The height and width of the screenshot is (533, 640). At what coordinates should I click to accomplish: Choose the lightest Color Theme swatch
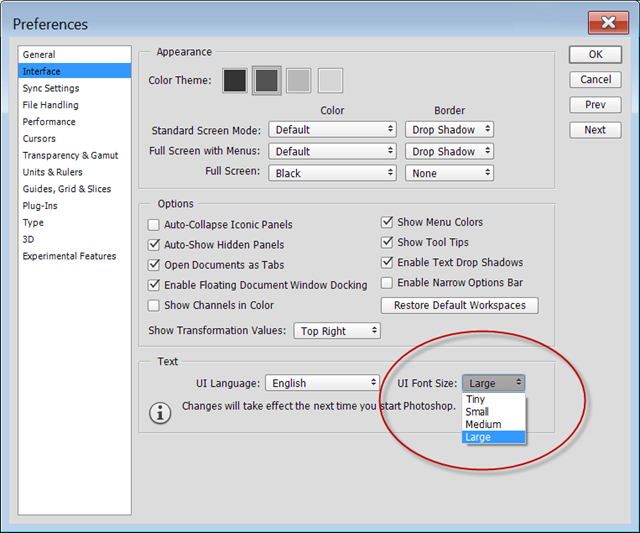coord(330,80)
